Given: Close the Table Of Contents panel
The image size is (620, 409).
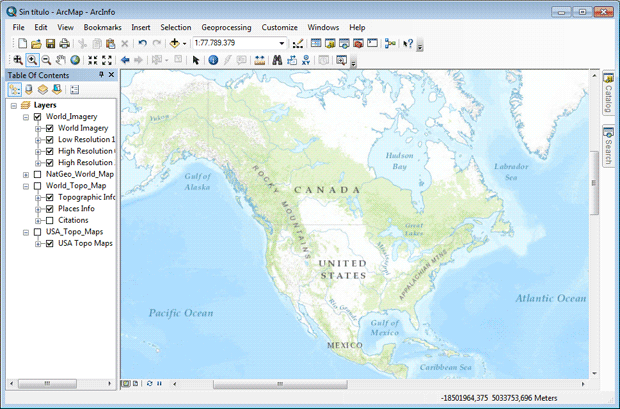Looking at the screenshot, I should (112, 75).
